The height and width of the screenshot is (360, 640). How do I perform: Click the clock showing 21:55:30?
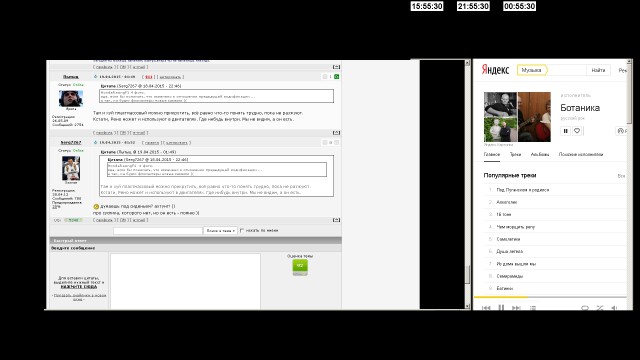pos(473,6)
